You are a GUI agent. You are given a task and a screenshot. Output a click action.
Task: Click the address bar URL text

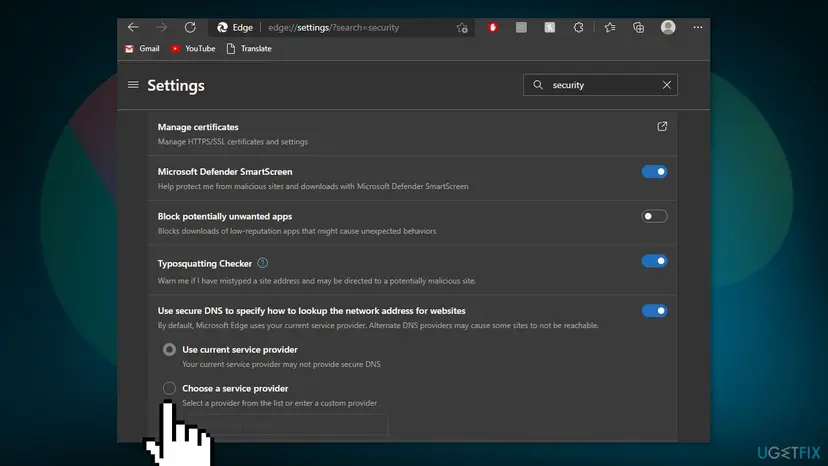coord(333,27)
